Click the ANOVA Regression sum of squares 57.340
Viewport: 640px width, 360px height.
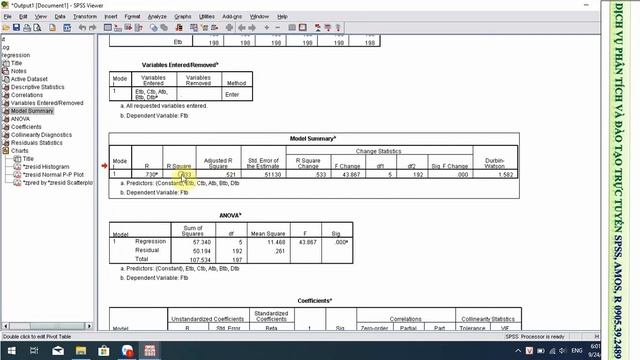pos(202,242)
